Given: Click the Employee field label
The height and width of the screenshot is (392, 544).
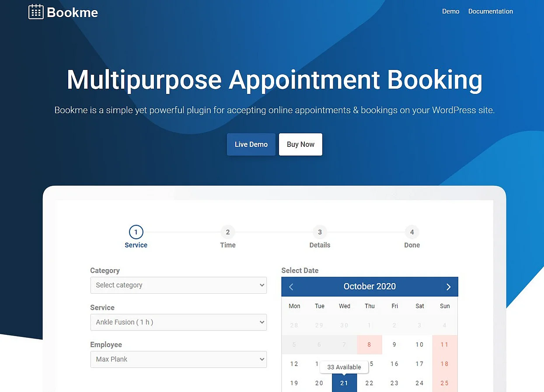Looking at the screenshot, I should 106,345.
